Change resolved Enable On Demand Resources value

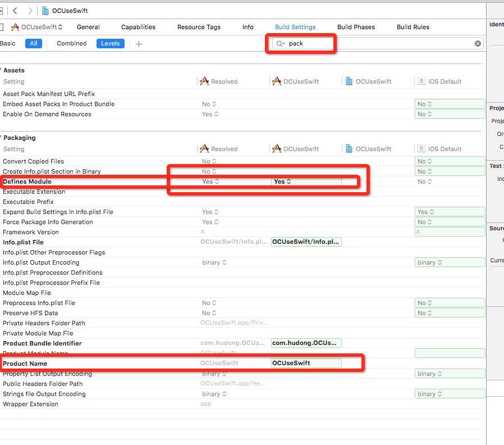(210, 114)
